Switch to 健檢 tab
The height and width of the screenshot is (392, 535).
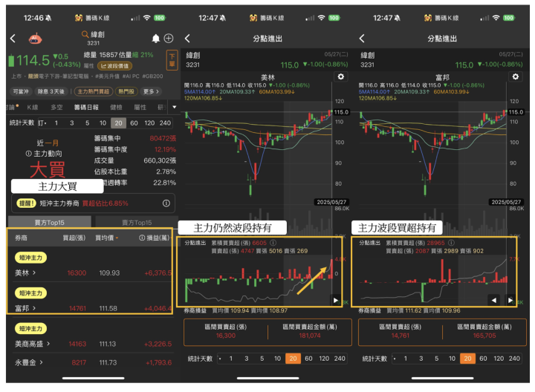coord(116,107)
